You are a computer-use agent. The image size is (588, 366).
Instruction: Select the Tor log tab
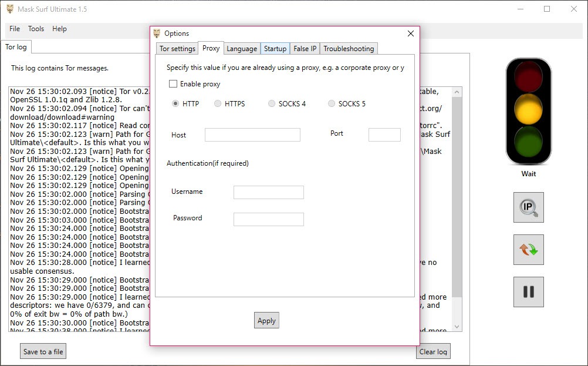tap(16, 47)
